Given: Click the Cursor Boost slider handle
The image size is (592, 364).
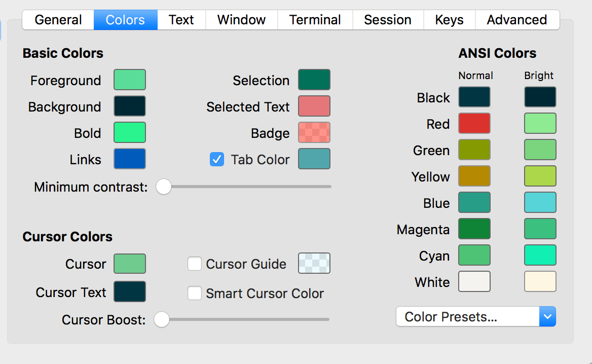Looking at the screenshot, I should click(162, 319).
